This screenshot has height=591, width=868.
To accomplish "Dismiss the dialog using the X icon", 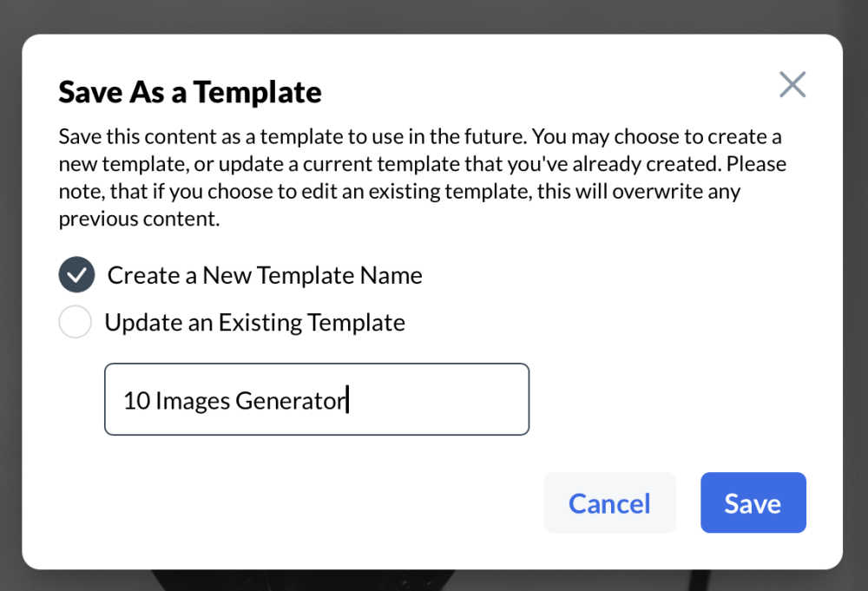I will click(x=792, y=85).
